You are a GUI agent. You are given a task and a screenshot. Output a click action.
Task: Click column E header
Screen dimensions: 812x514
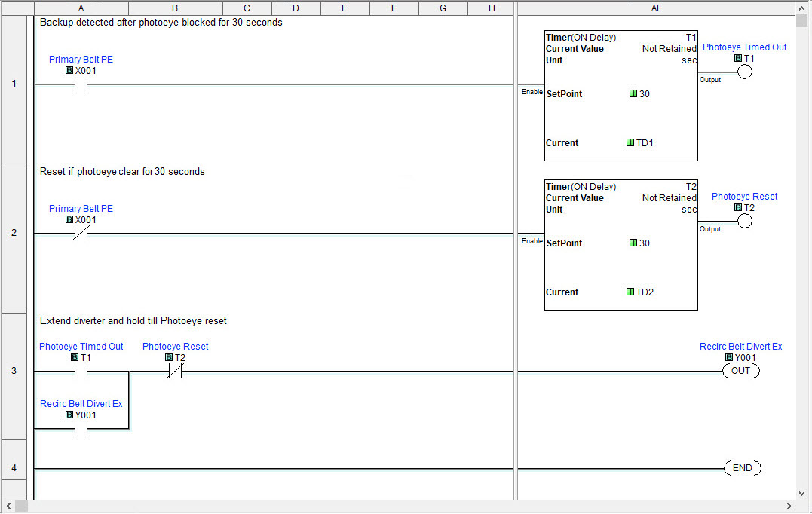coord(345,8)
